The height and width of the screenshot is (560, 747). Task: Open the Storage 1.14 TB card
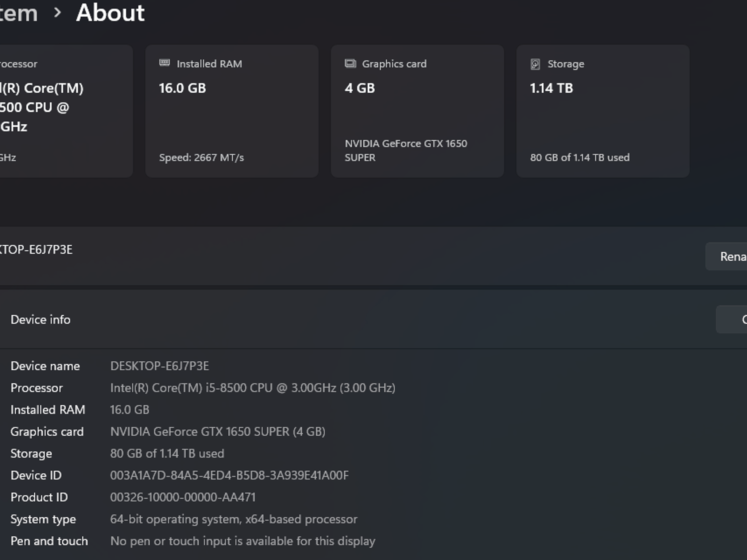[x=603, y=111]
